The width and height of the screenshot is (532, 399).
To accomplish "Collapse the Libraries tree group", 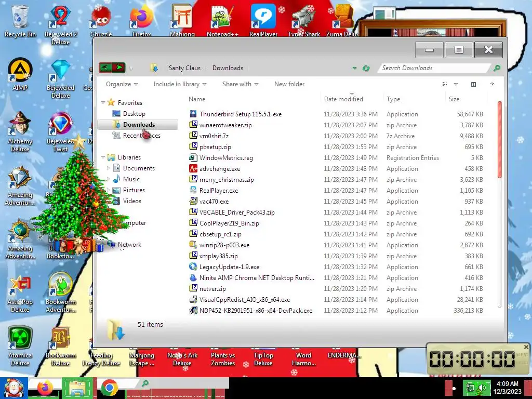I will tap(103, 157).
